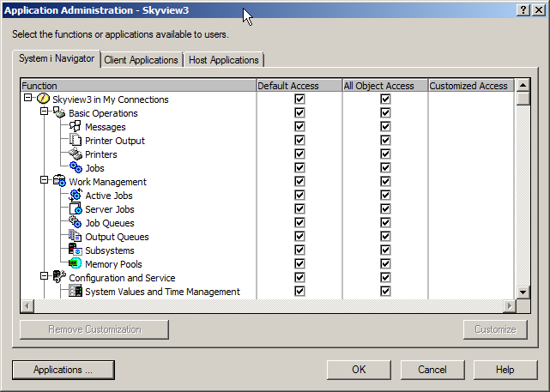Collapse the Skyview3 in My Connections node
The image size is (550, 392).
27,98
